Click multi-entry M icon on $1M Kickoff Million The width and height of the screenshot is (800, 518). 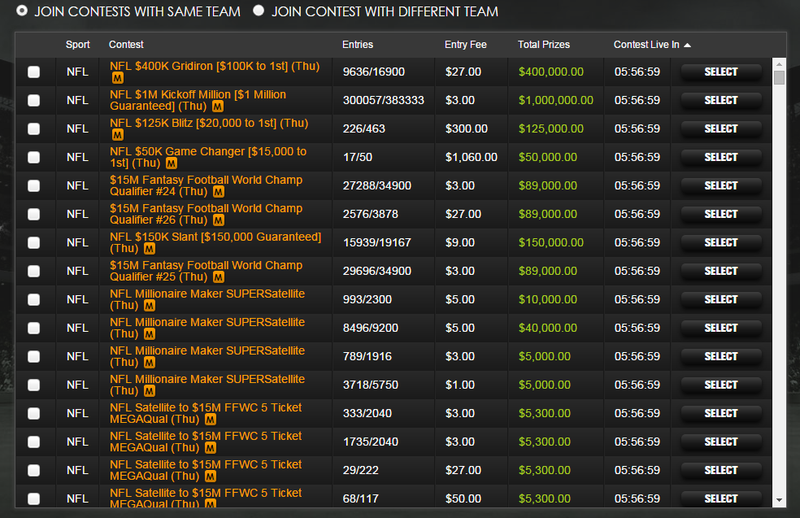pos(218,107)
